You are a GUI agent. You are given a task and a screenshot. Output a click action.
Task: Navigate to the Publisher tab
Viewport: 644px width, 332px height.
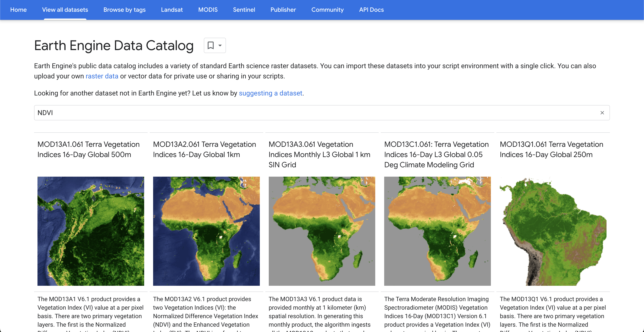point(283,10)
